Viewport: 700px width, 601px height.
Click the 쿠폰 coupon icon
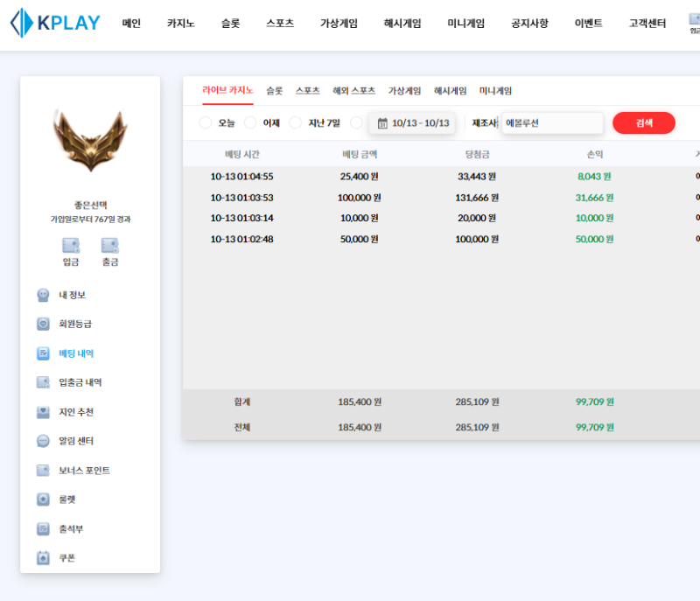43,557
